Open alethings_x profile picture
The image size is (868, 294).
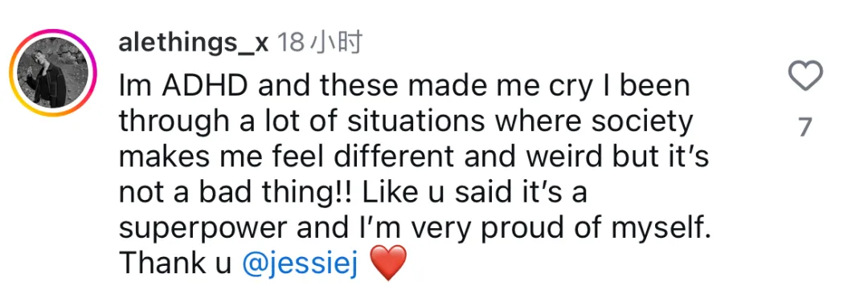[52, 72]
